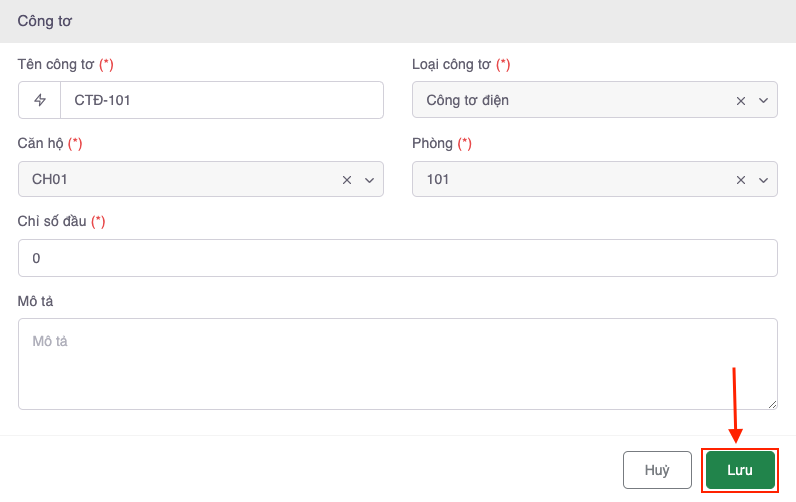Click the selected room value '101'
The width and height of the screenshot is (796, 502).
438,179
